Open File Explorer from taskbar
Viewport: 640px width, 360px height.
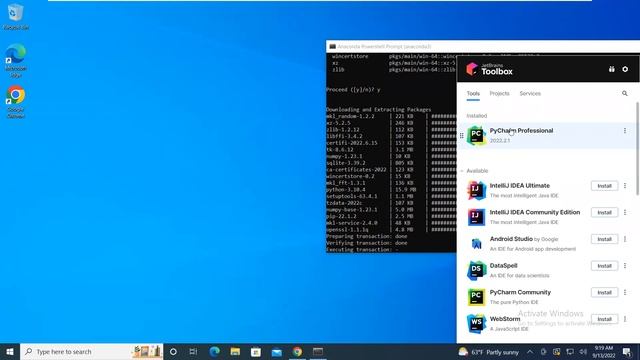point(235,351)
